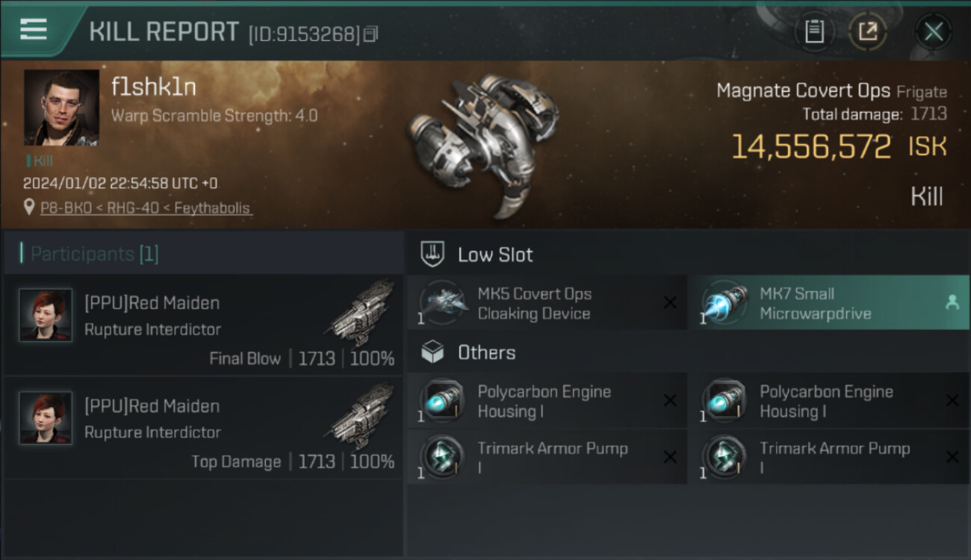
Task: Select the left Polycarbon Engine Housing I
Action: click(546, 401)
